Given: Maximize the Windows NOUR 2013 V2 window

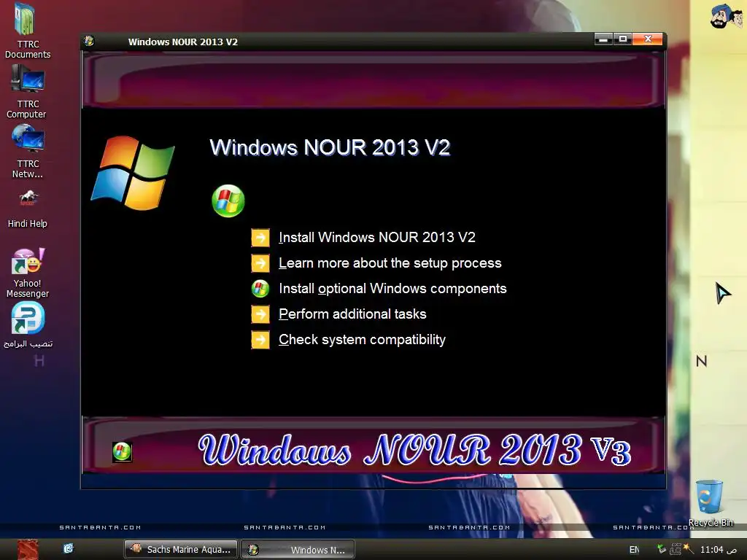Looking at the screenshot, I should pyautogui.click(x=623, y=39).
